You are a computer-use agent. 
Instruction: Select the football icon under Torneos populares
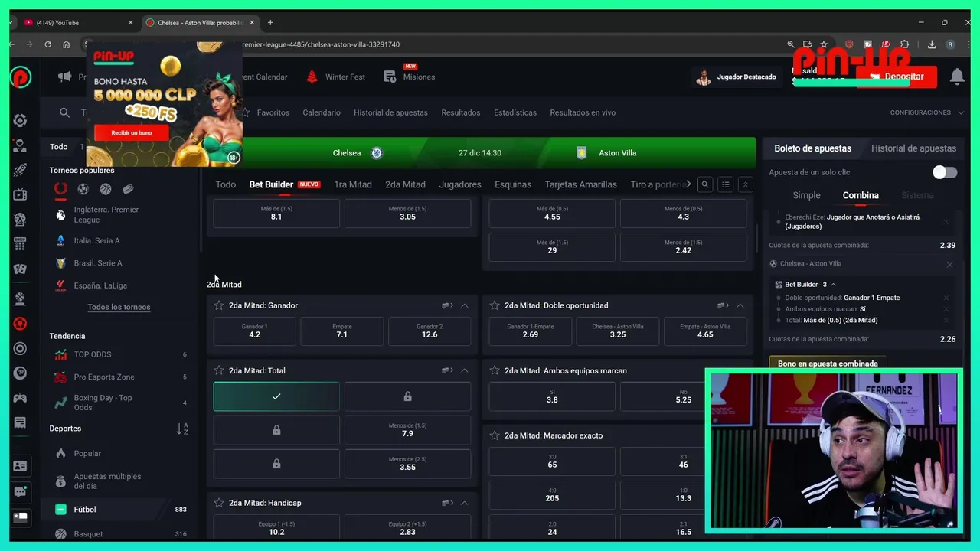(83, 189)
